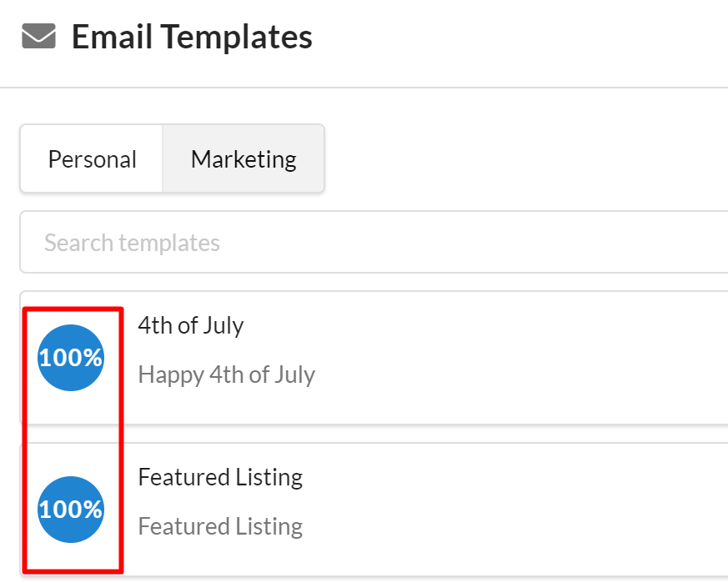
Task: Click the envelope icon beside Email Templates
Action: point(38,38)
